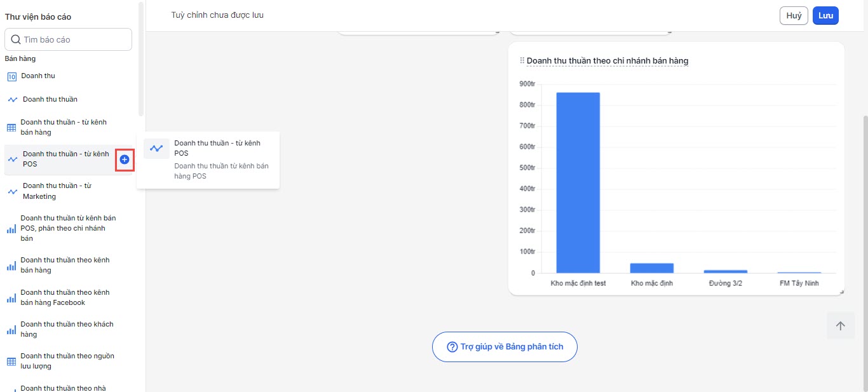Click bar chart icon for theo khách hàng
The height and width of the screenshot is (392, 868).
point(11,330)
